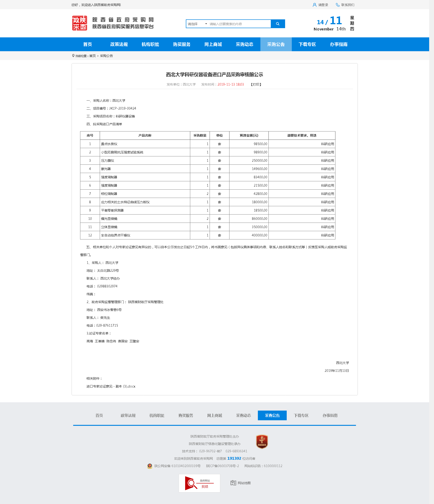This screenshot has width=434, height=504.
Task: Click the budget amount 400000.00
Action: tap(259, 235)
